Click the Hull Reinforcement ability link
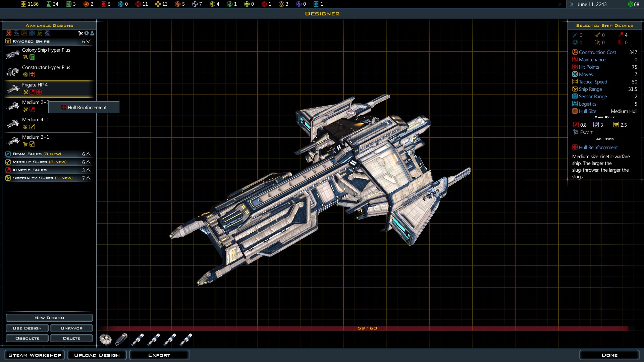Viewport: 644px width, 362px height. pos(598,147)
